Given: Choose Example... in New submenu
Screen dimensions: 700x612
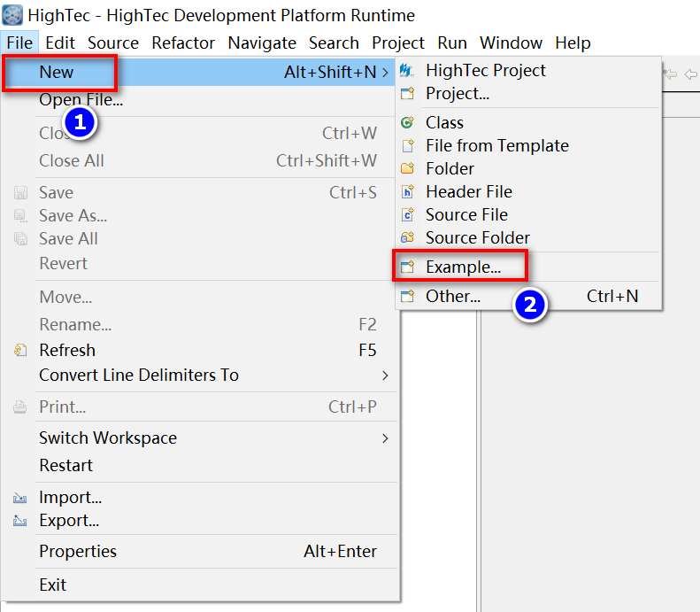Looking at the screenshot, I should tap(528, 267).
